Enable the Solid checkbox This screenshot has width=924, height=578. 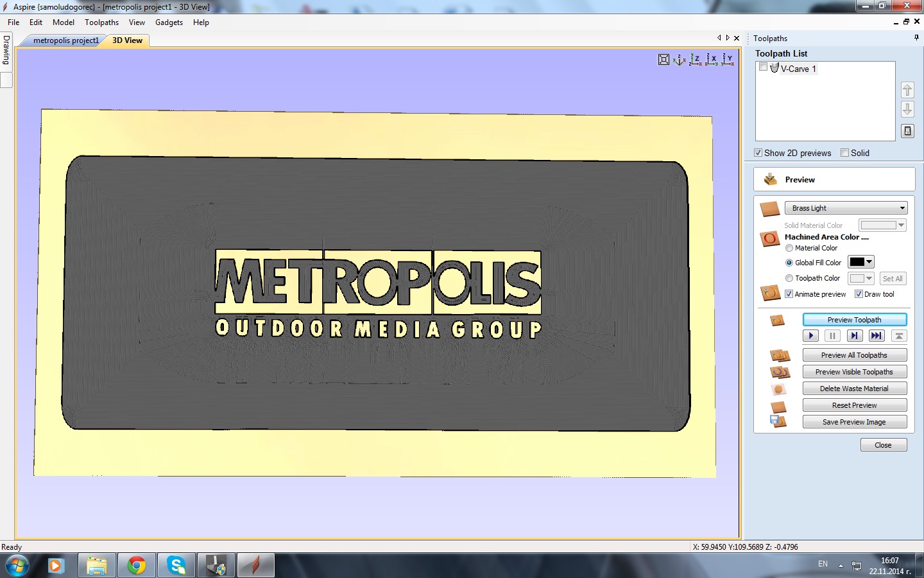pyautogui.click(x=845, y=153)
